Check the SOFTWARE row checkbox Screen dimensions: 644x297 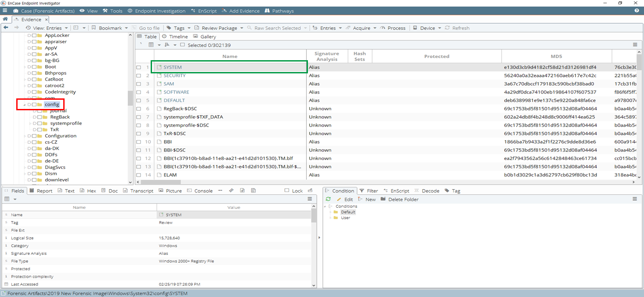click(138, 92)
